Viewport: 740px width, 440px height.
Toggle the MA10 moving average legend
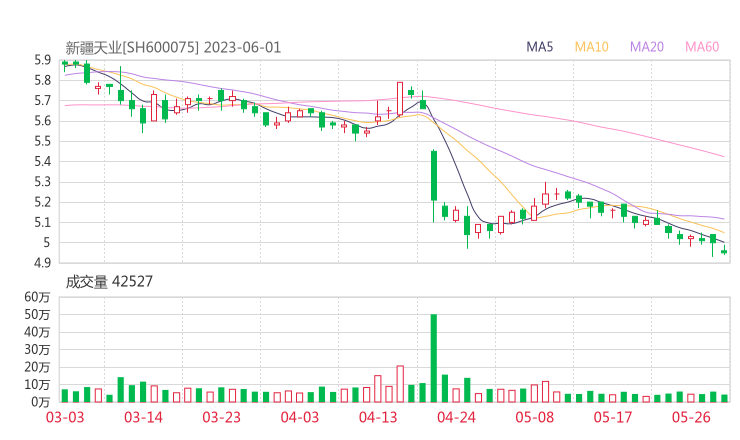(592, 47)
